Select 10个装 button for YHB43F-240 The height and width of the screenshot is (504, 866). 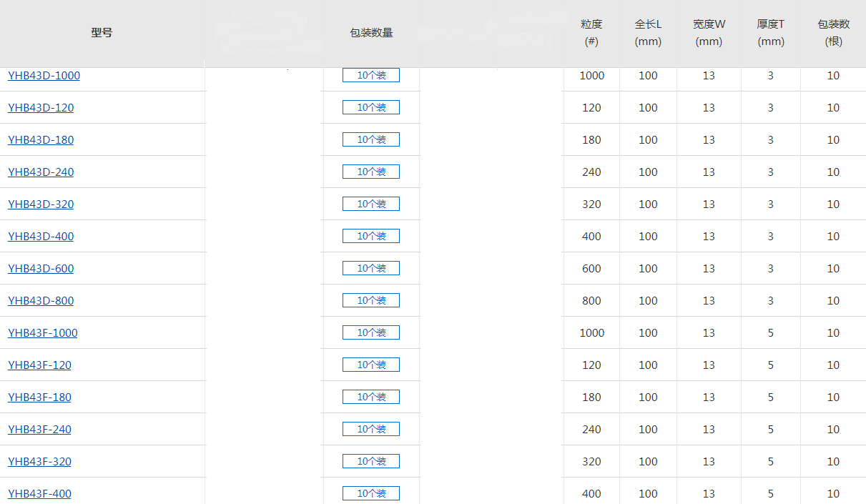[x=371, y=429]
